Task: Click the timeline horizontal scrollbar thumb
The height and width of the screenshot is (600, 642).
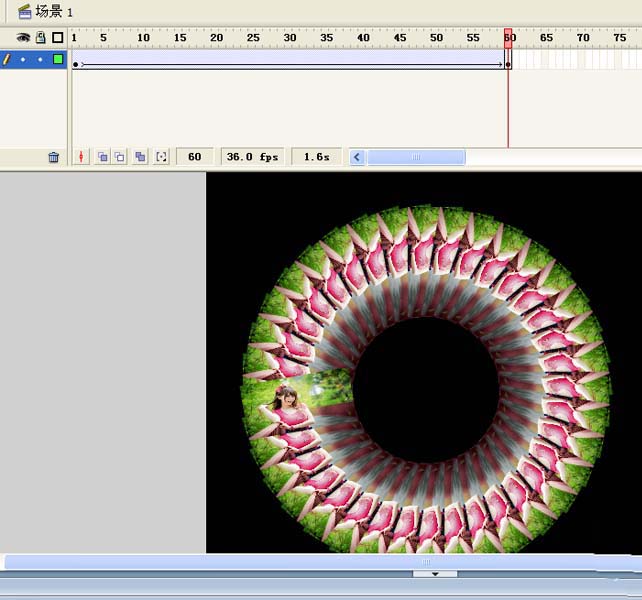Action: click(x=416, y=157)
